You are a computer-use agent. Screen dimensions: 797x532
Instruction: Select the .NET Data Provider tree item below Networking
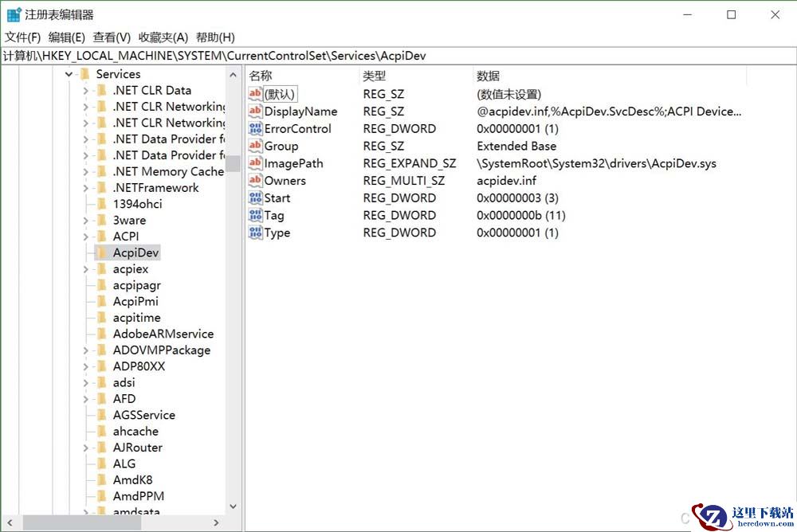pos(169,139)
